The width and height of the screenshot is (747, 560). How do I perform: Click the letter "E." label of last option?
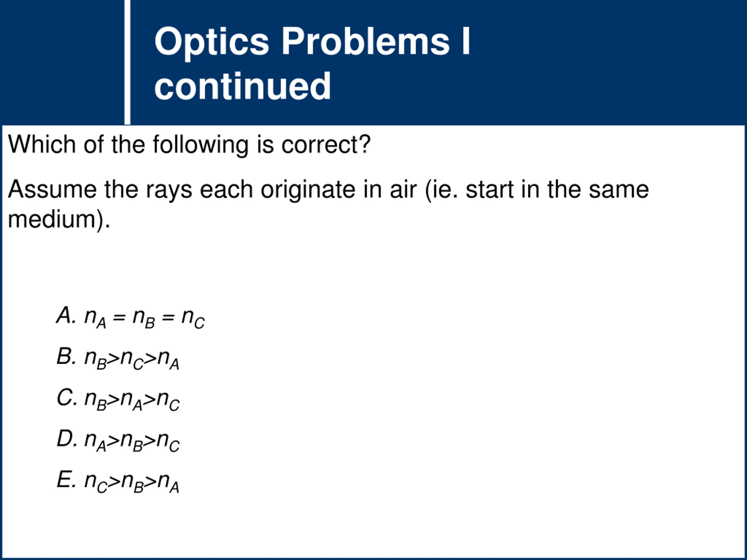tap(66, 480)
